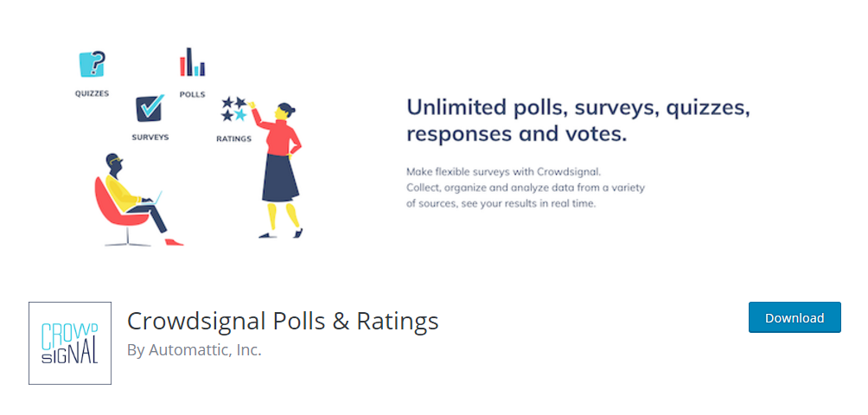This screenshot has height=415, width=868.
Task: Click the Crowdsignal logo thumbnail
Action: (x=70, y=343)
